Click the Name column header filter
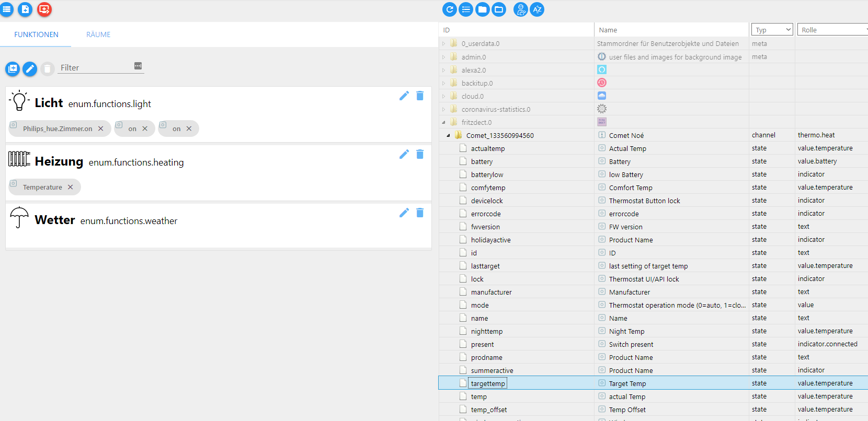 tap(671, 30)
